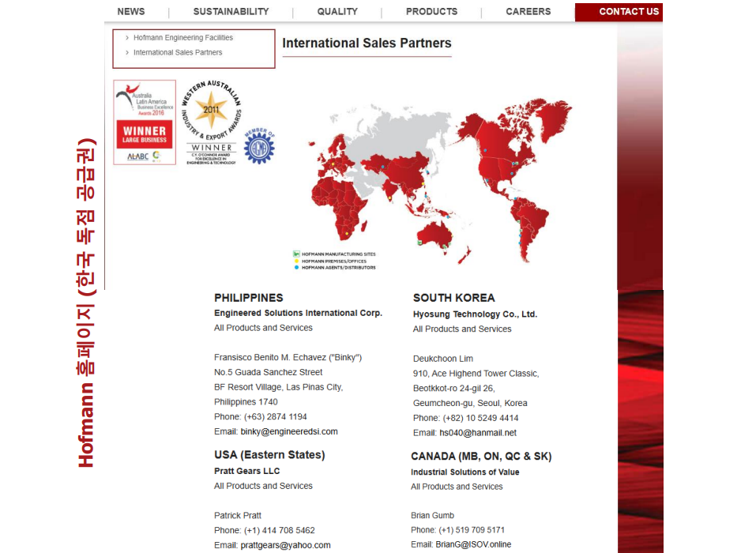Click Beotkkot-ro 24-gil 26 address line
This screenshot has height=553, width=756.
453,388
